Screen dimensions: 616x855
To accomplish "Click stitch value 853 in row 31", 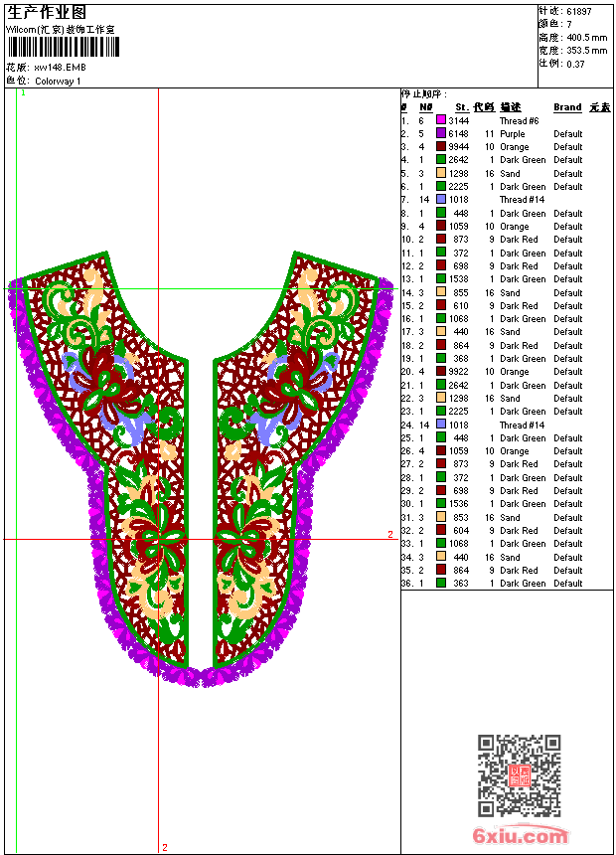I will (x=461, y=517).
